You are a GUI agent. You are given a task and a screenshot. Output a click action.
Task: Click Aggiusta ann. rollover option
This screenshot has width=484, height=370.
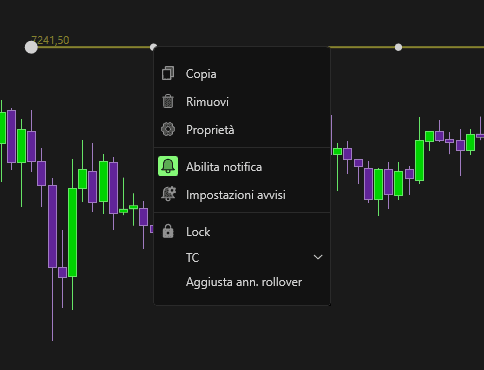pos(244,282)
